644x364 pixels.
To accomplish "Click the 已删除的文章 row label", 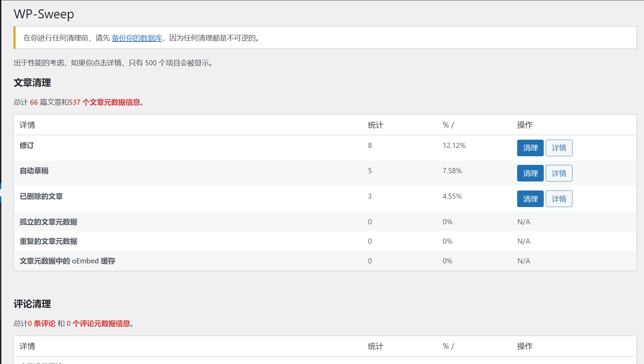I will point(41,196).
